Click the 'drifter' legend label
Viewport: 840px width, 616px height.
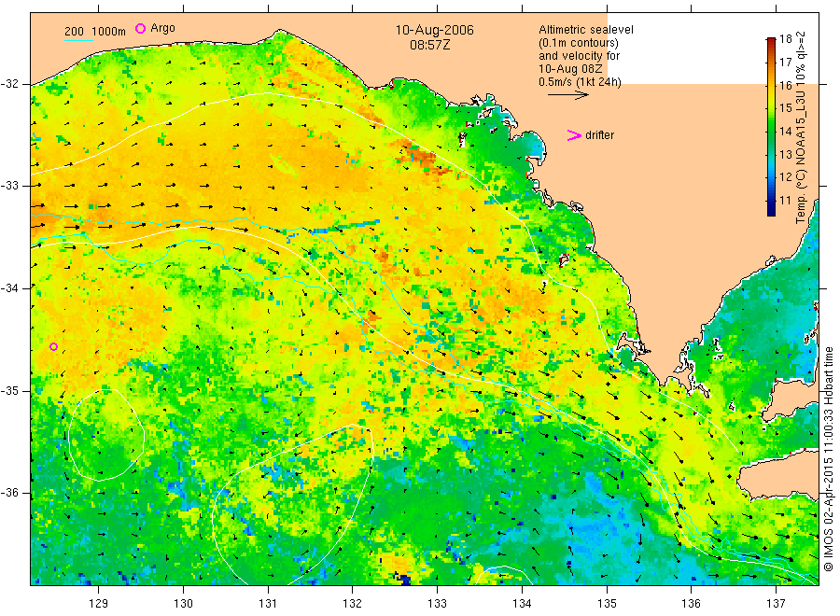point(599,135)
